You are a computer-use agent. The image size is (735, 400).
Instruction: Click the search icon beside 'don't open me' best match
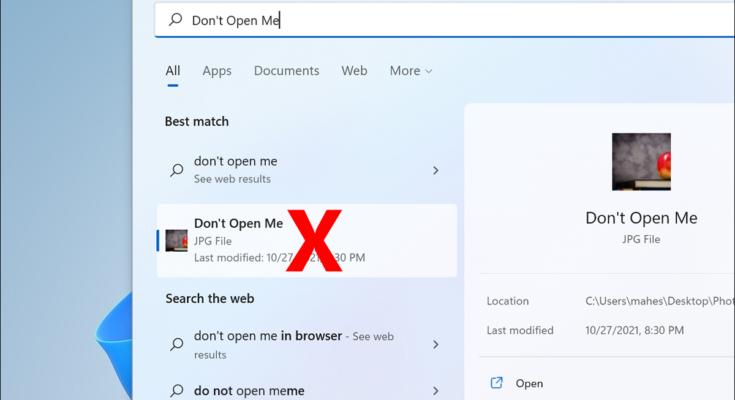(177, 170)
